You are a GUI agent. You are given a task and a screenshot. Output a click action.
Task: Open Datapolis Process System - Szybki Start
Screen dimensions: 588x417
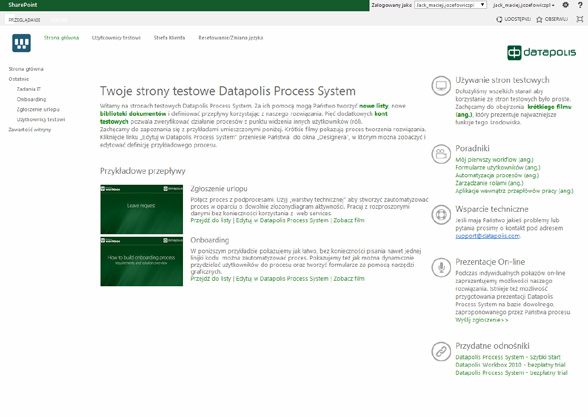click(x=508, y=357)
